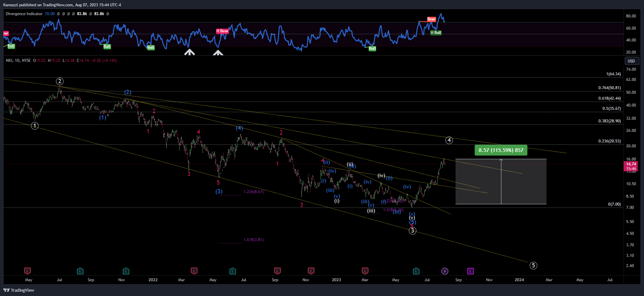The width and height of the screenshot is (644, 296).
Task: Select the 0.5(35.67) Fibonacci level label
Action: click(611, 109)
